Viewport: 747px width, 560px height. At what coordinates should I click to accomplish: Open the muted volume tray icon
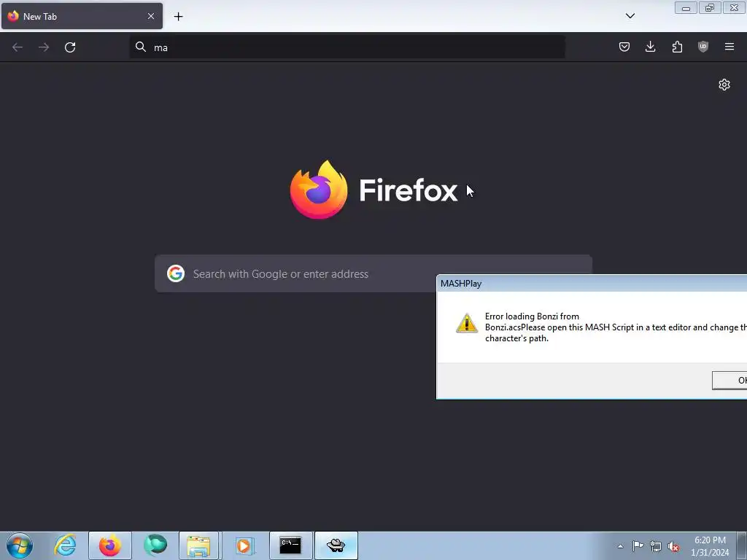673,546
